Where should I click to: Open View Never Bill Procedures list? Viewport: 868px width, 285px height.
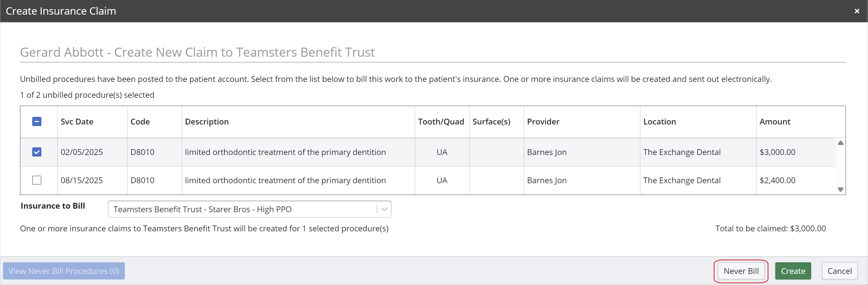point(64,271)
